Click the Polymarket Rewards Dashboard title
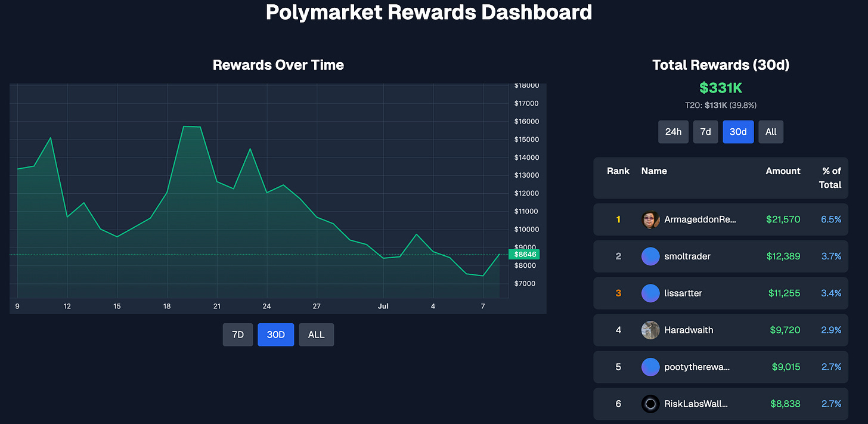The height and width of the screenshot is (424, 868). [429, 12]
